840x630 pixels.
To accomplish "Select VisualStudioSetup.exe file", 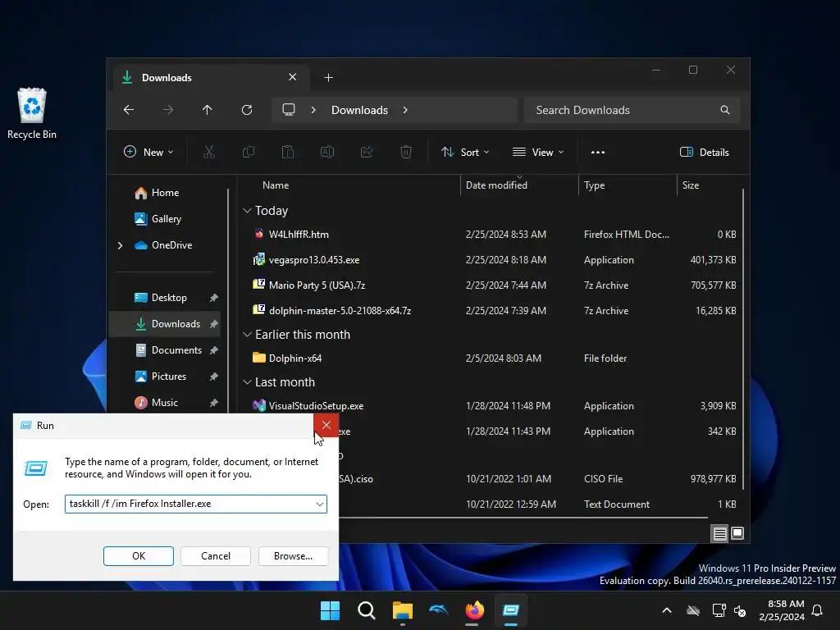I will point(316,406).
